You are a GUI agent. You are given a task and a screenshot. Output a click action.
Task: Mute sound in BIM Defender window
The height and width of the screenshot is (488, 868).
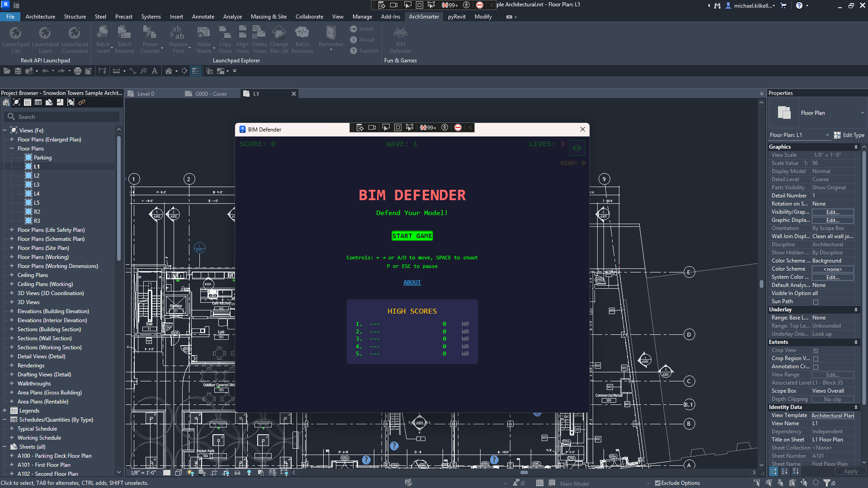[577, 148]
